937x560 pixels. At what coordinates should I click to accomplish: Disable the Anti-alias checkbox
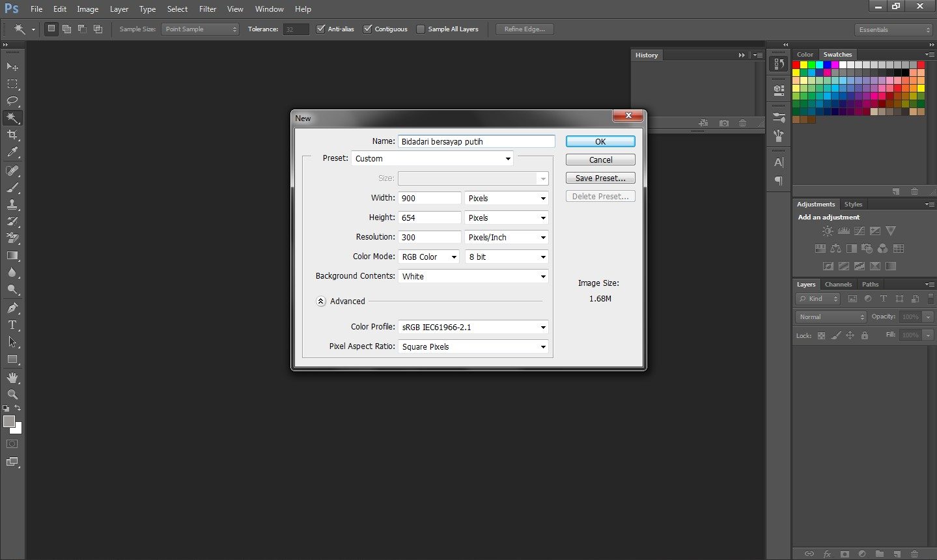pos(320,29)
